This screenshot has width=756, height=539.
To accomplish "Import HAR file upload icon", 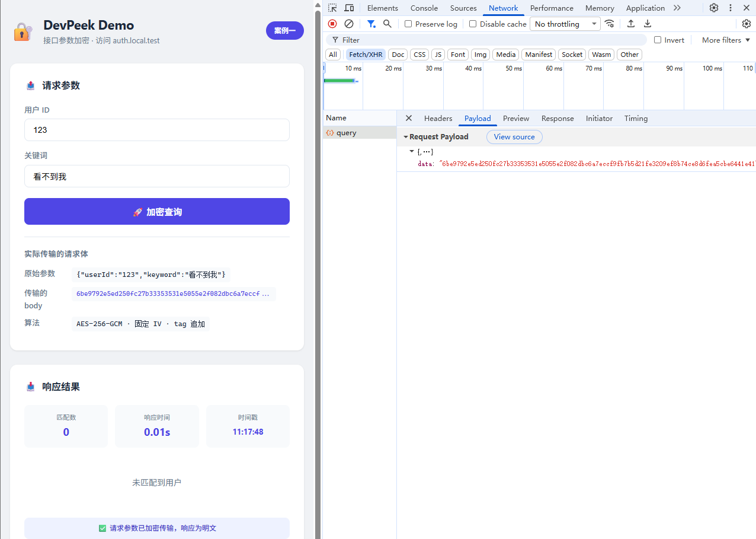I will [x=631, y=24].
